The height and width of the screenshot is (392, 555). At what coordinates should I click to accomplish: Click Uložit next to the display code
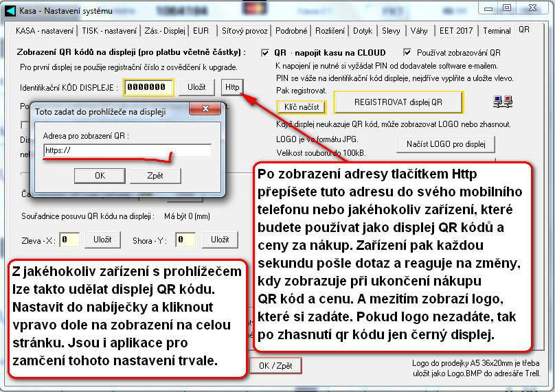coord(197,87)
